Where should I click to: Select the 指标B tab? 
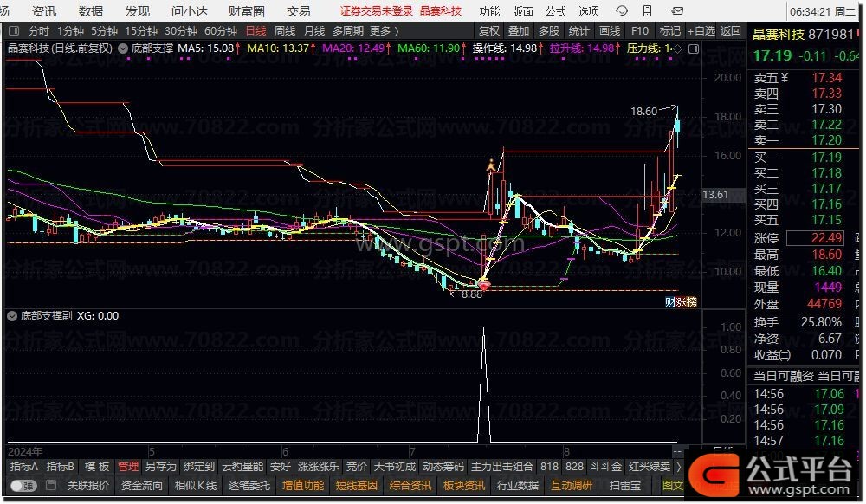tap(61, 467)
